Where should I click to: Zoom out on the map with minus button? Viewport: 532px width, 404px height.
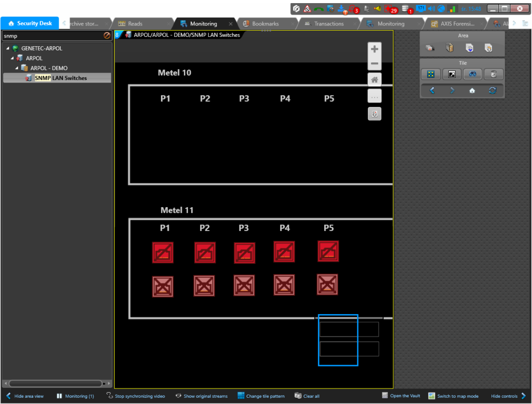[374, 63]
